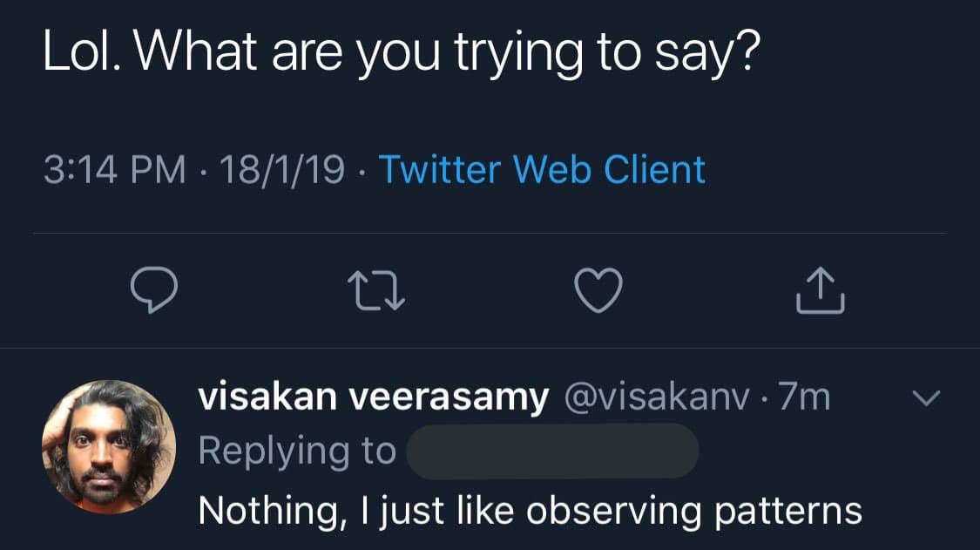
Task: Retweet the 'What are you trying to say?' tweet
Action: pyautogui.click(x=376, y=290)
